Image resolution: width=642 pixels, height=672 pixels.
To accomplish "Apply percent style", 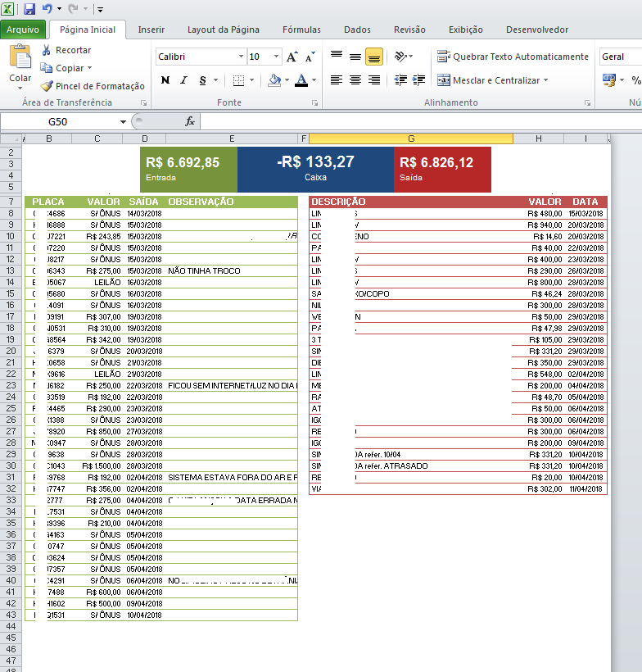I will tap(636, 80).
